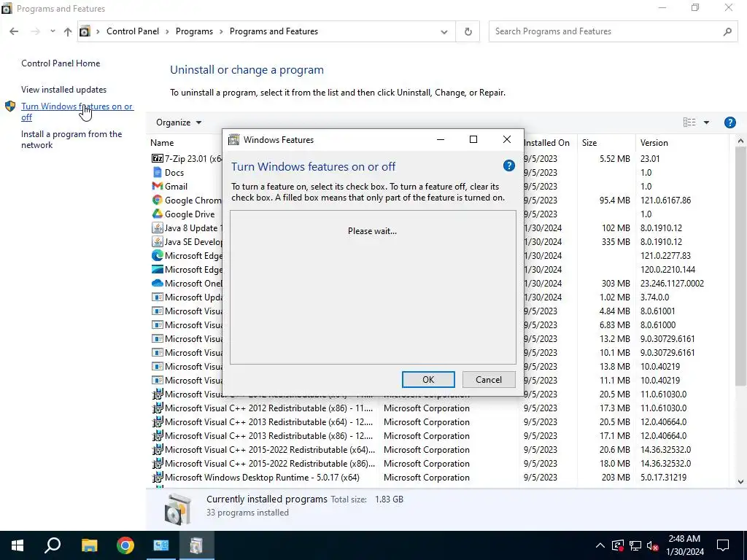Select Visual C++ 2013 Redistributable (x64) row
The height and width of the screenshot is (560, 747).
tap(438, 422)
